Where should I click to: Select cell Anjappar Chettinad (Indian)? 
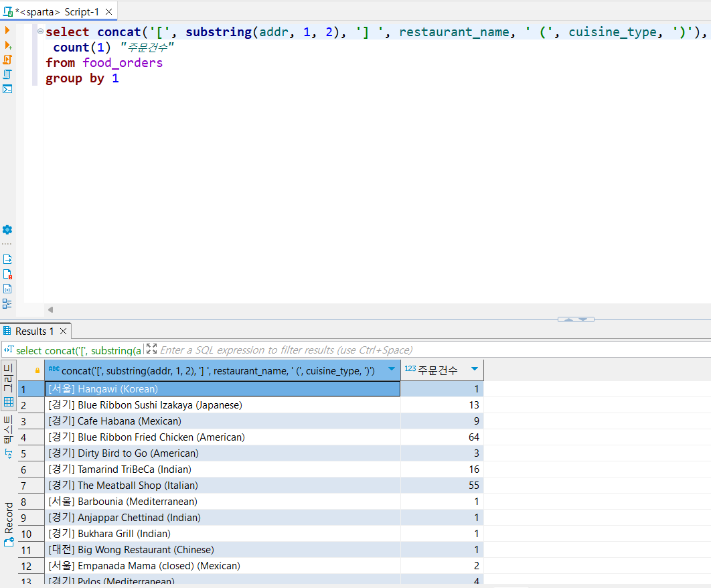point(222,518)
